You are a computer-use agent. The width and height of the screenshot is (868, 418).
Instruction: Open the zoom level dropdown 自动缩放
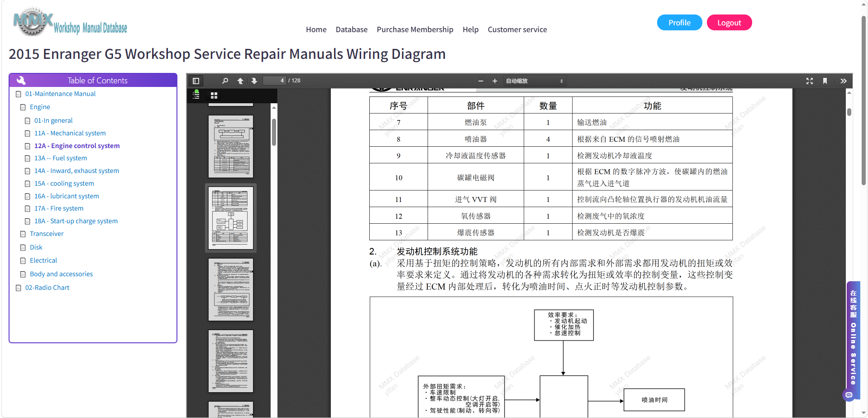[x=534, y=81]
